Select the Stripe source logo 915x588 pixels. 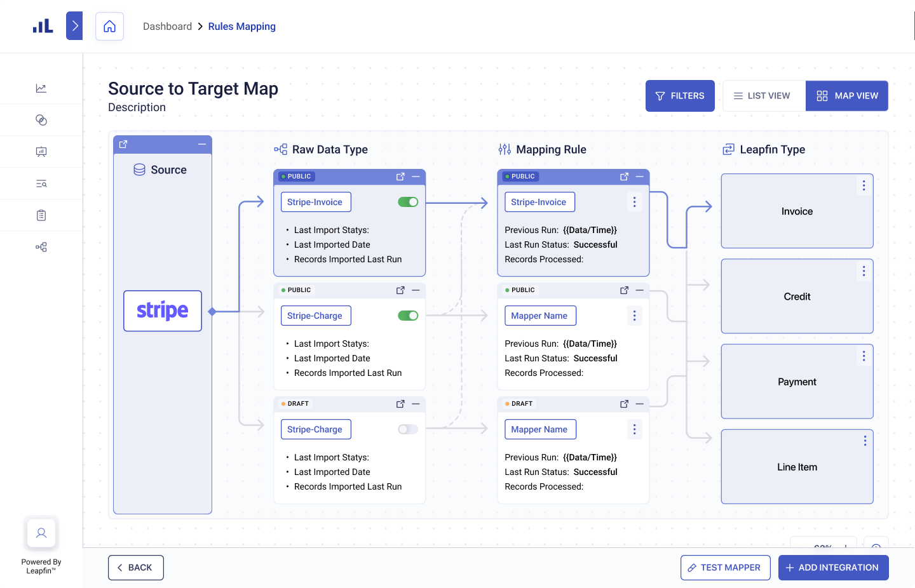[x=163, y=311]
